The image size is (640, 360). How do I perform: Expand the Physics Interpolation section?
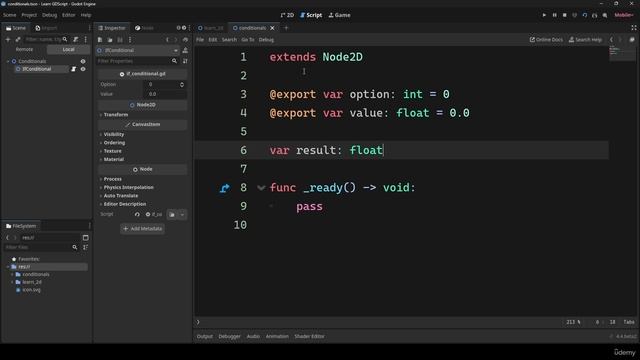coord(128,187)
